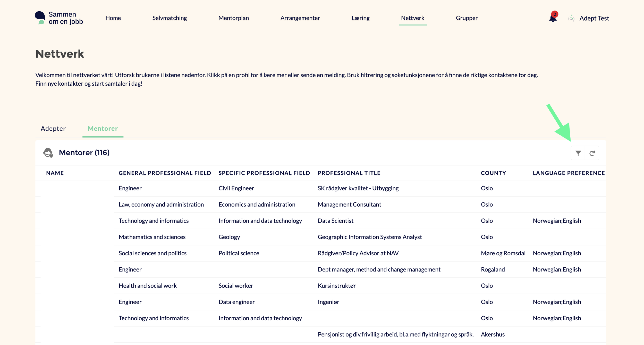Screen dimensions: 644x345
Task: Click the Name column header
Action: (55, 173)
